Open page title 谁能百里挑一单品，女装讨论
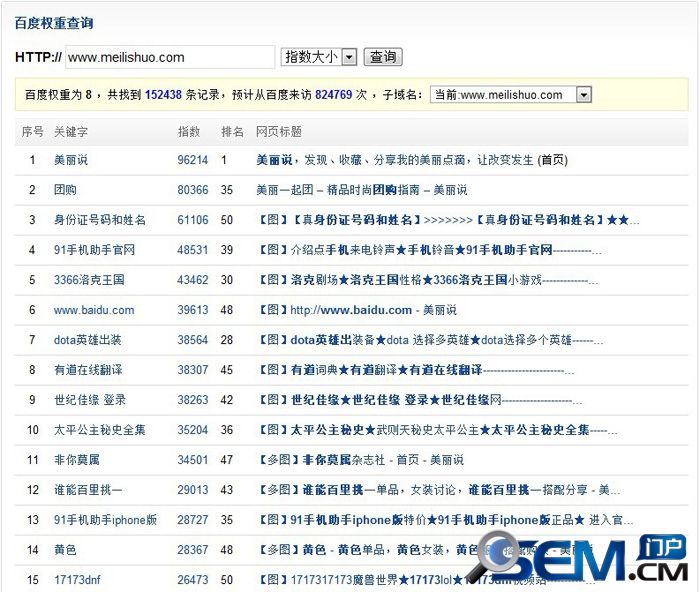 [x=438, y=490]
